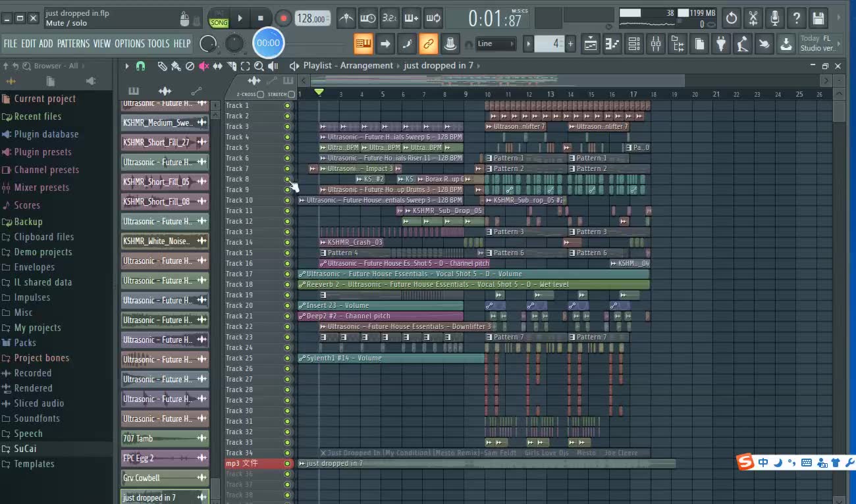This screenshot has width=856, height=504.
Task: Open the FILE menu
Action: coord(11,43)
